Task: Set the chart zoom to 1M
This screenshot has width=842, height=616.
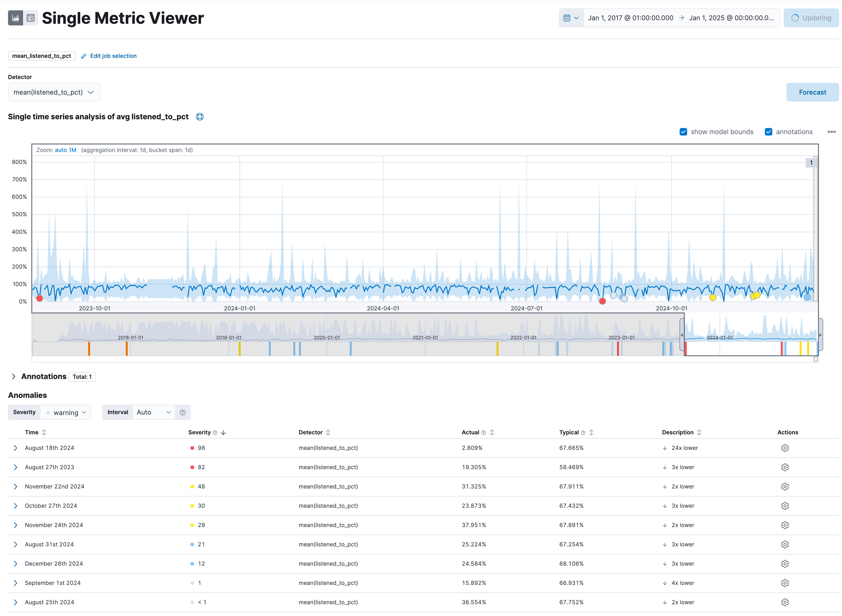Action: tap(72, 150)
